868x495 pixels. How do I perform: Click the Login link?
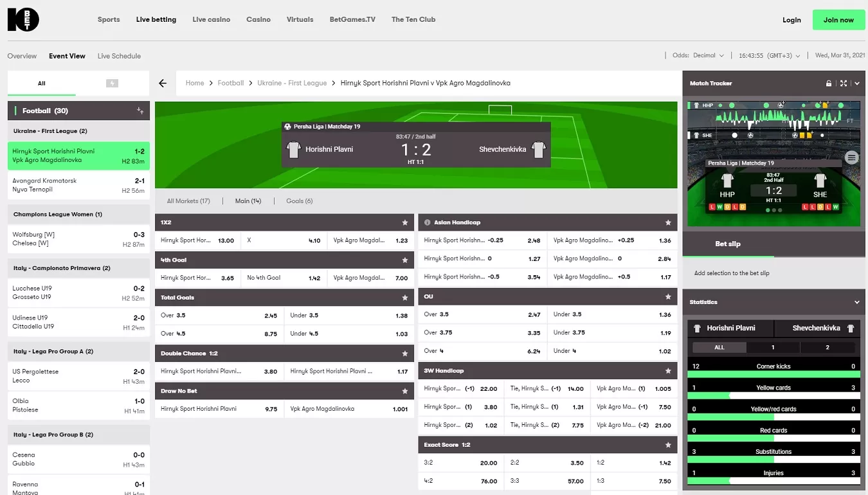pyautogui.click(x=791, y=20)
